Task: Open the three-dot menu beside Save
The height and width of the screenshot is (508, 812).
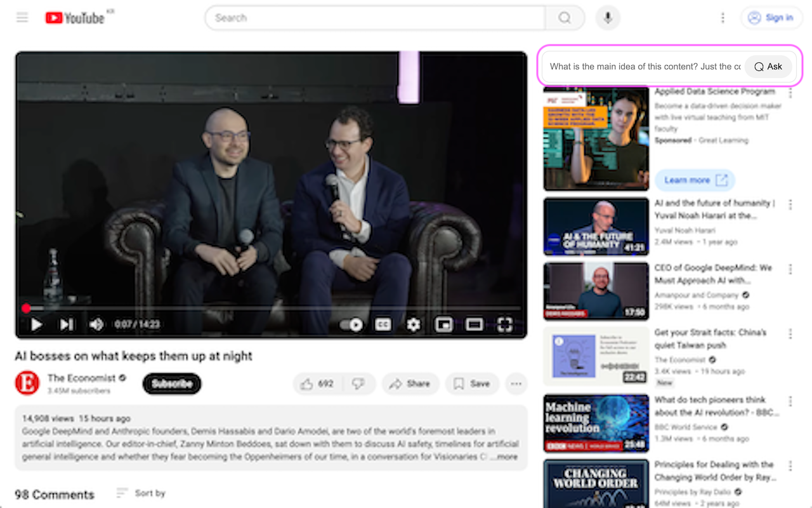Action: click(x=516, y=384)
